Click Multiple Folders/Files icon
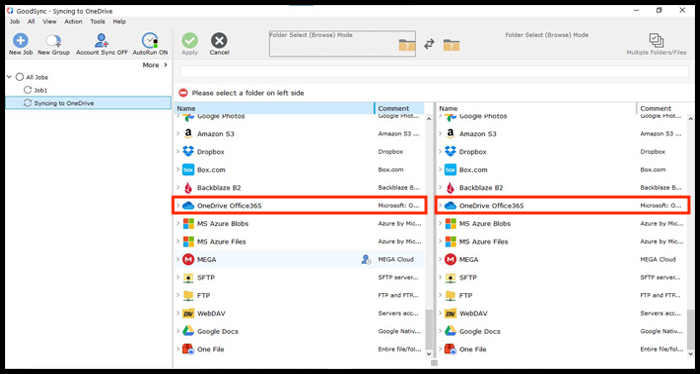This screenshot has height=374, width=700. 656,41
